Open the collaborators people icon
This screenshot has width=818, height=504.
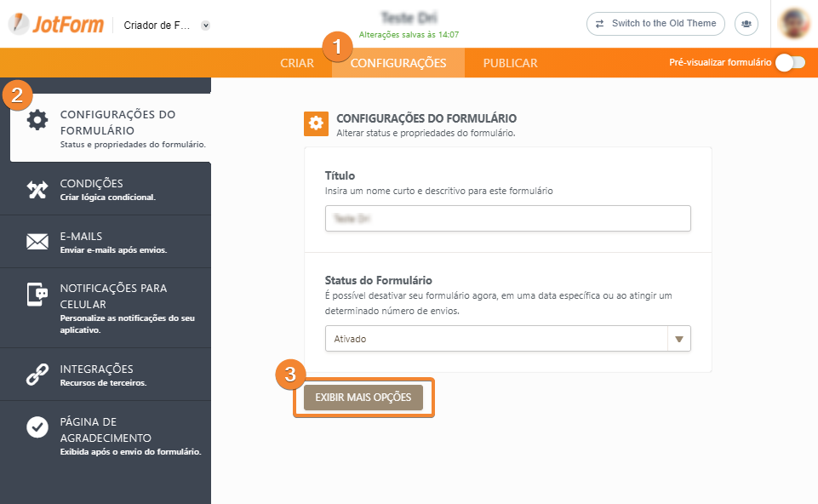tap(746, 24)
